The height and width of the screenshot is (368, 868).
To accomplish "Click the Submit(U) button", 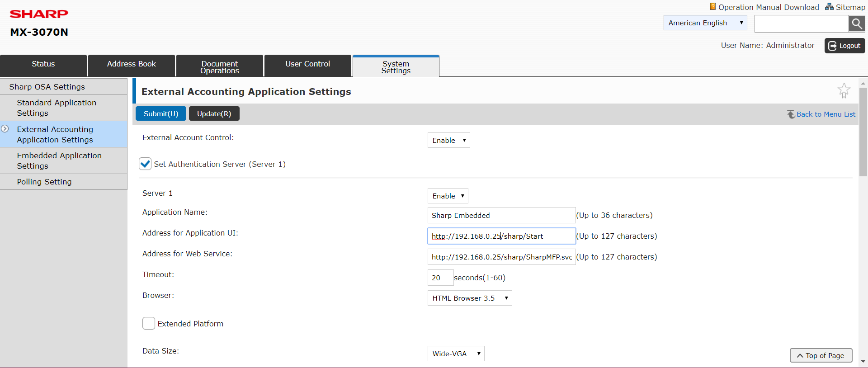I will pyautogui.click(x=161, y=113).
